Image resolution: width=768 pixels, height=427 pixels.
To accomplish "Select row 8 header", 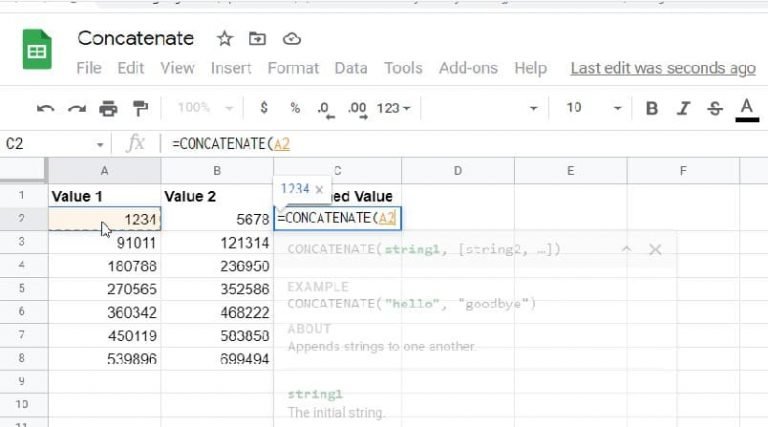I will click(x=22, y=358).
